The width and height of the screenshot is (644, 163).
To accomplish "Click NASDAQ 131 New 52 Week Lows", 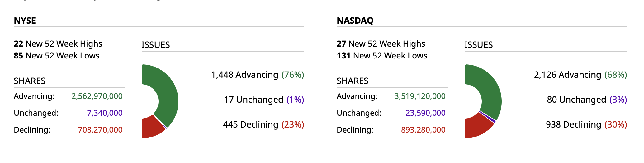I will [x=382, y=56].
